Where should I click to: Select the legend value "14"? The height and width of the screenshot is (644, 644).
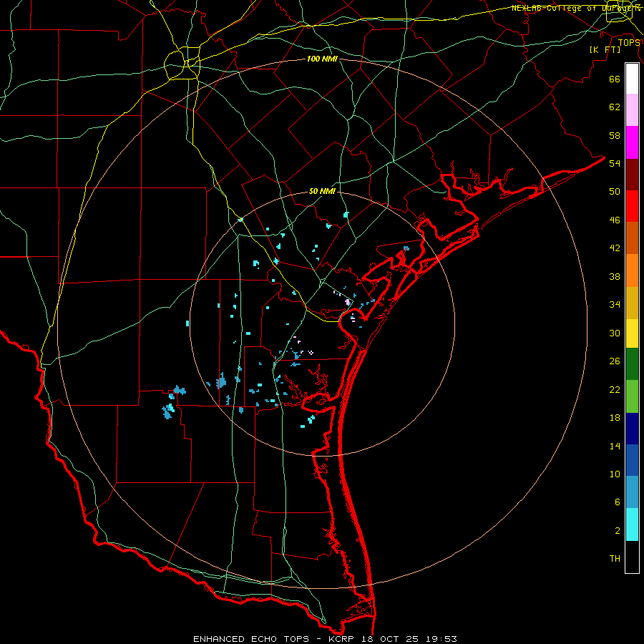point(615,446)
